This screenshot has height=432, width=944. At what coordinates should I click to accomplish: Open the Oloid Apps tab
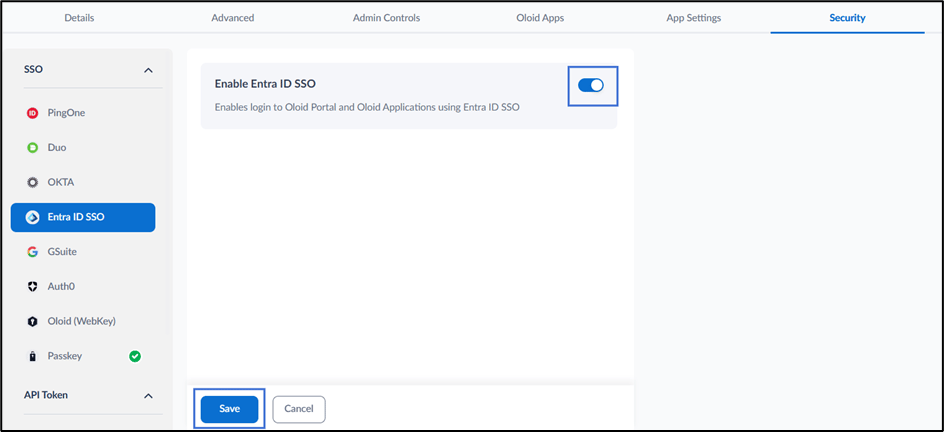point(540,17)
